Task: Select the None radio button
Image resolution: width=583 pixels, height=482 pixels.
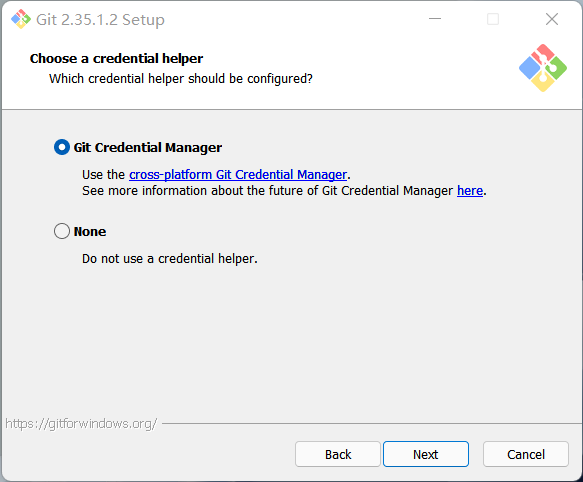Action: coord(62,231)
